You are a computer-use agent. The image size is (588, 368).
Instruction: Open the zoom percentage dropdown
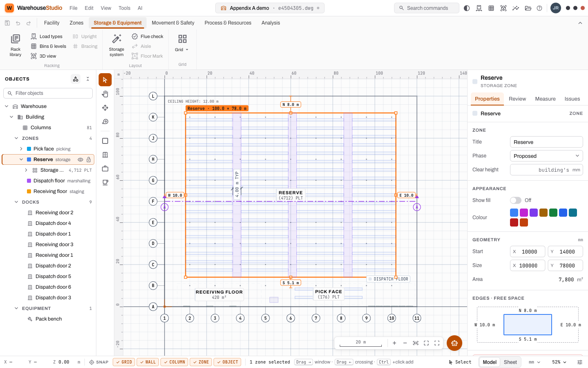pyautogui.click(x=559, y=362)
